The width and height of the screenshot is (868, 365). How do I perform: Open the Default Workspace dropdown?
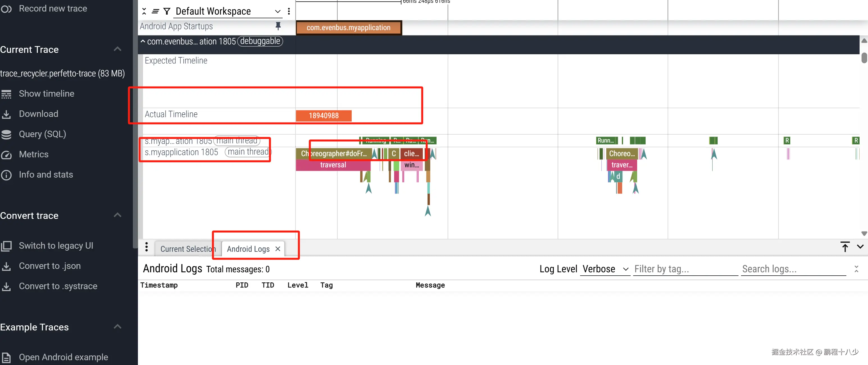click(x=228, y=12)
